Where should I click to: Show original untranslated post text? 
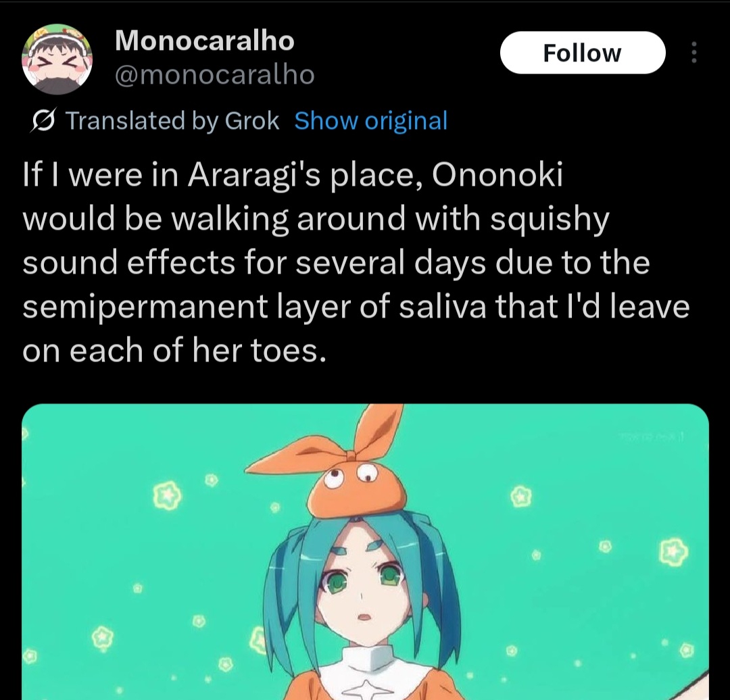click(371, 120)
